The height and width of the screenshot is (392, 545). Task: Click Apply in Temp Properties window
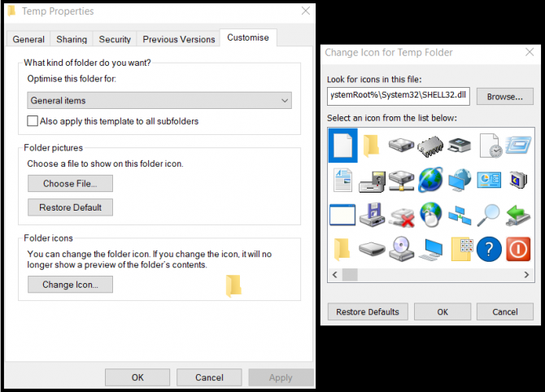(x=281, y=377)
